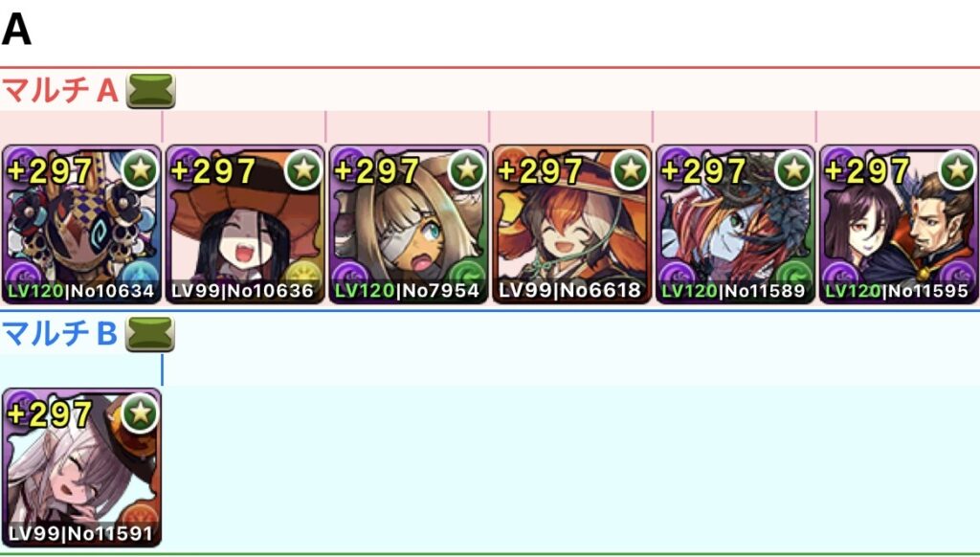Select the マルチ B team header

pyautogui.click(x=60, y=334)
